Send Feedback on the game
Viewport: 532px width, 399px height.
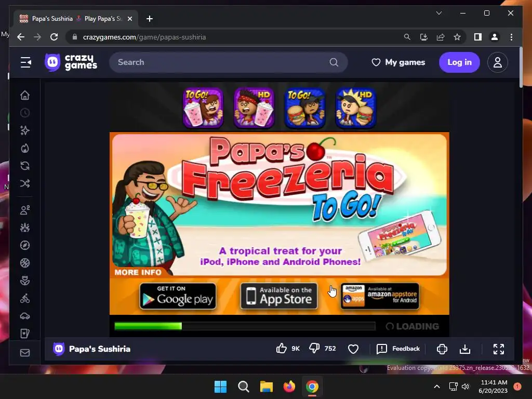point(398,349)
